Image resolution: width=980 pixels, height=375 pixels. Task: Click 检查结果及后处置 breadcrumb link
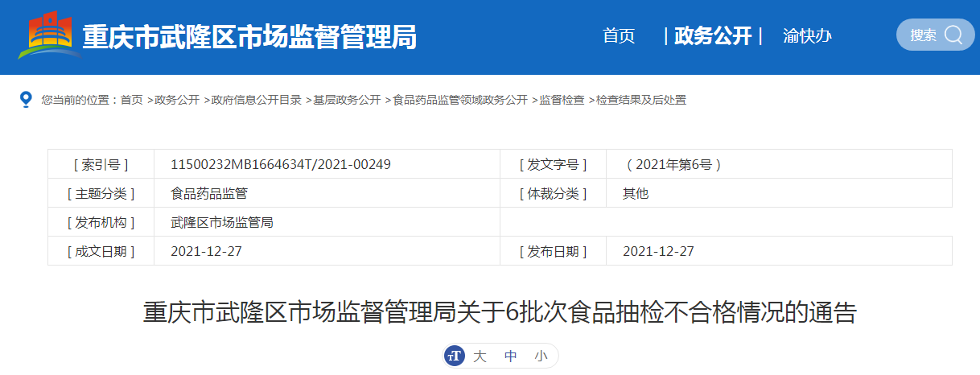click(x=640, y=100)
